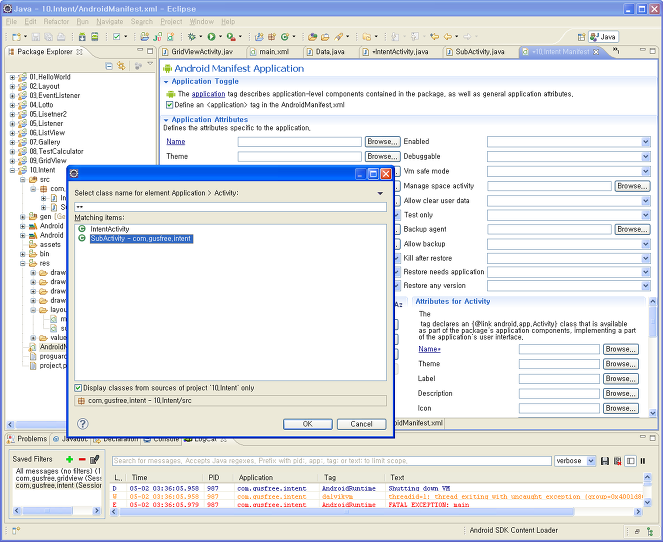The width and height of the screenshot is (663, 542).
Task: Open the Allow clear user data dropdown
Action: (646, 201)
